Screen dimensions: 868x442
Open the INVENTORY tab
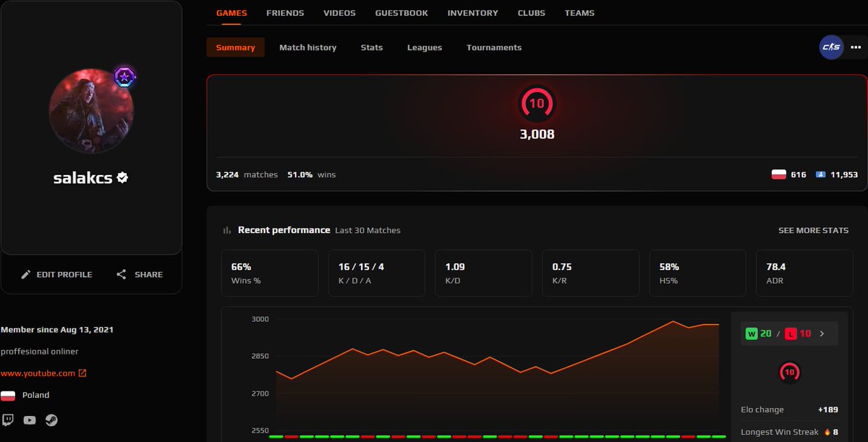point(472,13)
